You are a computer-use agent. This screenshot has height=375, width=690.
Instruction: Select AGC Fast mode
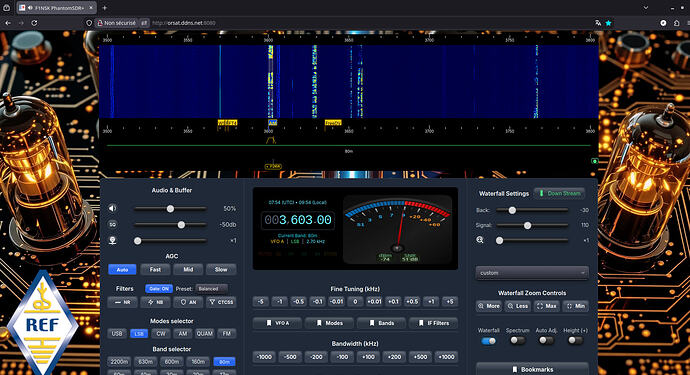(155, 269)
